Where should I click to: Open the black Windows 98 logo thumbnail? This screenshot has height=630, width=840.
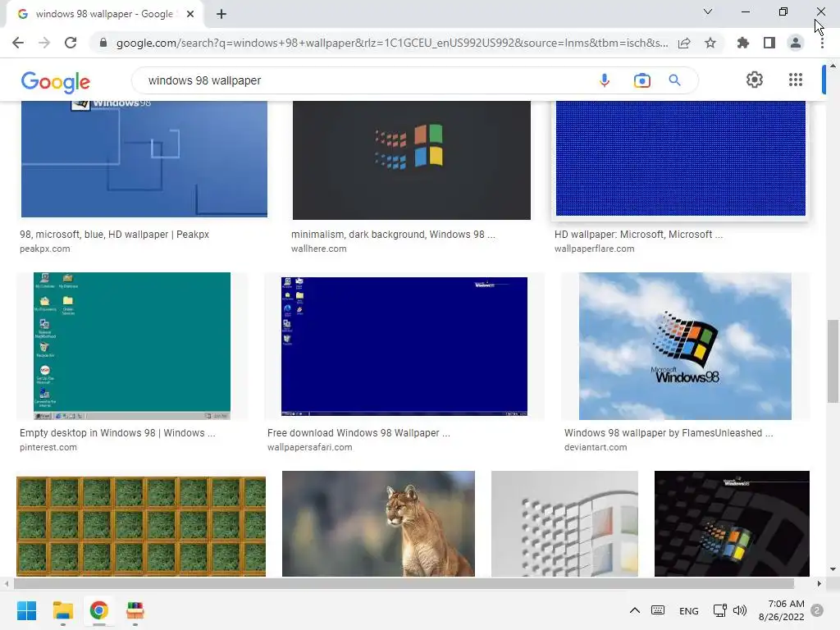732,524
